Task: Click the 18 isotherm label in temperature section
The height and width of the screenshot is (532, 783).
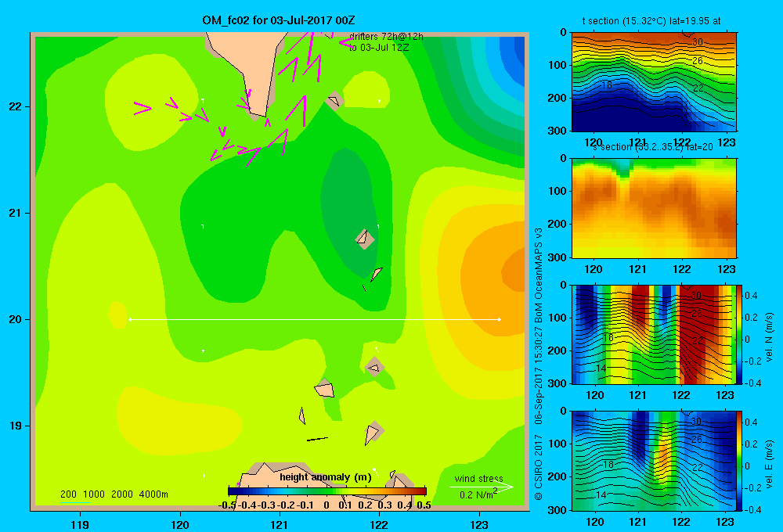Action: point(606,84)
